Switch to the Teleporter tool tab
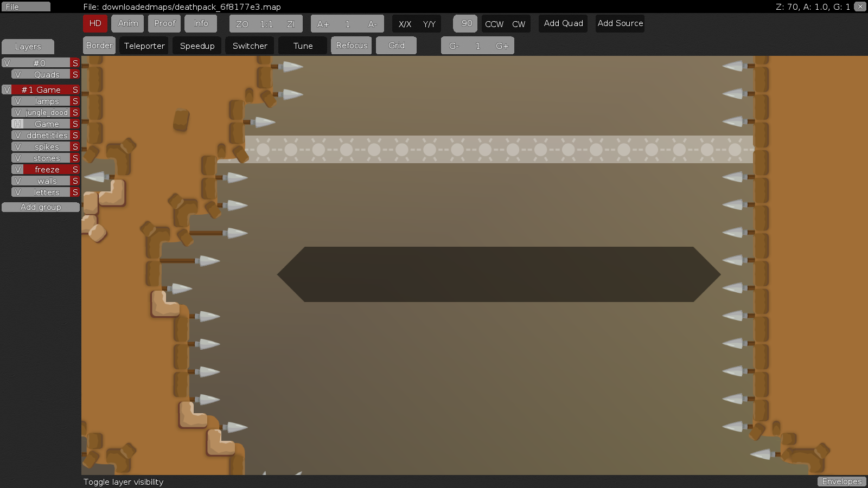 point(144,46)
